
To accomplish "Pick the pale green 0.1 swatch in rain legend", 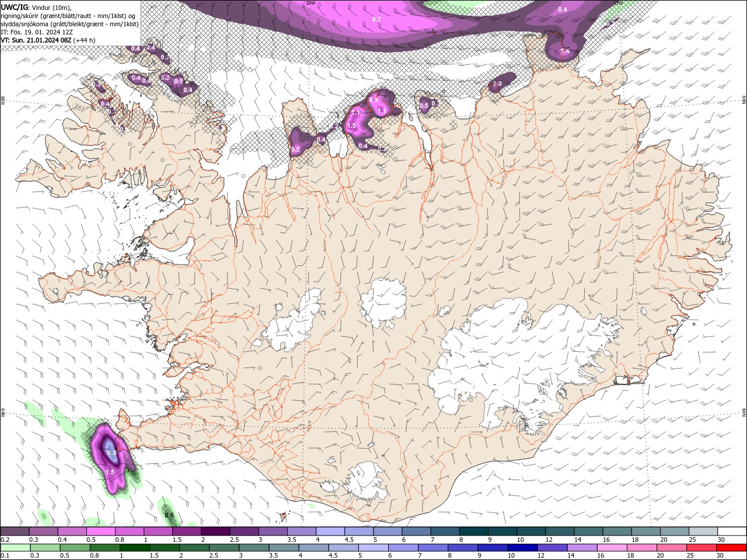I will tap(16, 548).
